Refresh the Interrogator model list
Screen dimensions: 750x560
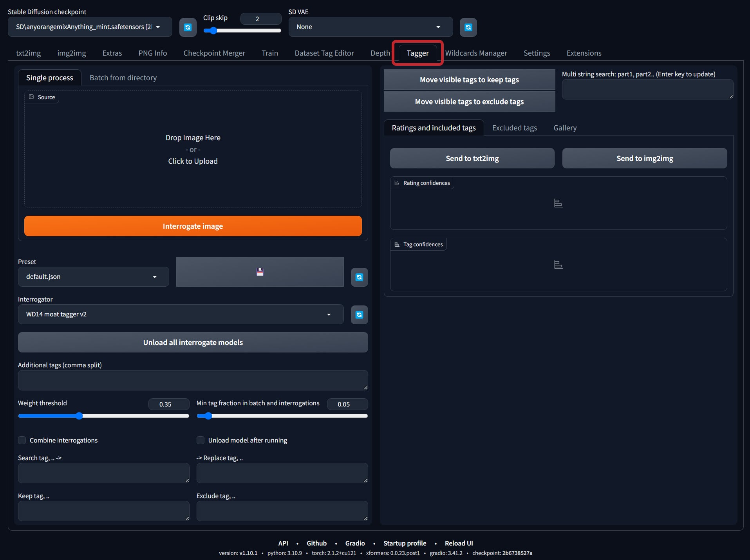[359, 315]
